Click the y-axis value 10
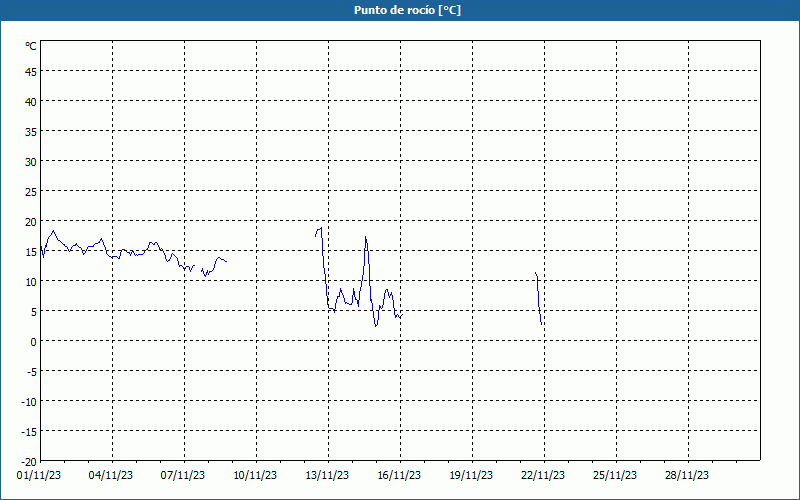The image size is (800, 500). [x=31, y=282]
